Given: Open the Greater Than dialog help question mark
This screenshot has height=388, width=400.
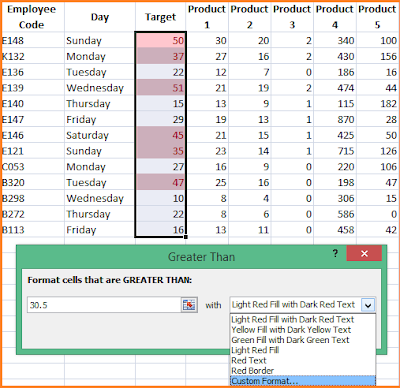Looking at the screenshot, I should tap(335, 254).
